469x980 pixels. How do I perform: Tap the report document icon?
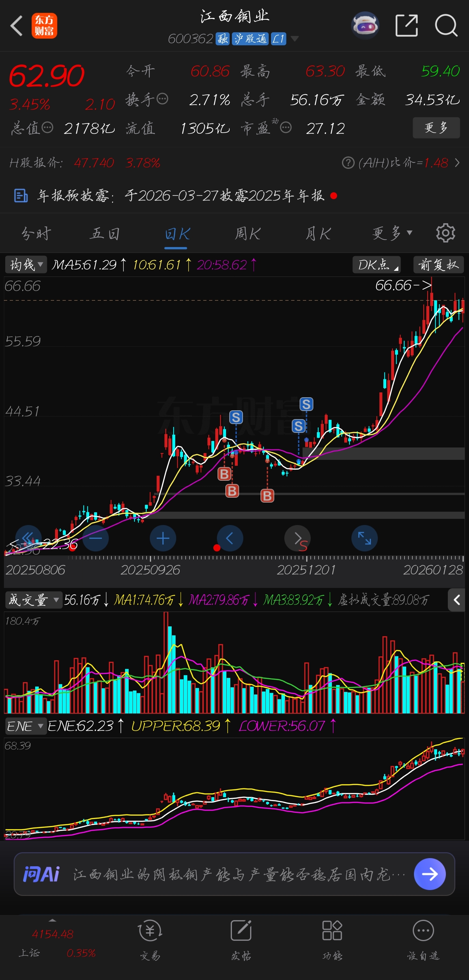click(x=21, y=196)
